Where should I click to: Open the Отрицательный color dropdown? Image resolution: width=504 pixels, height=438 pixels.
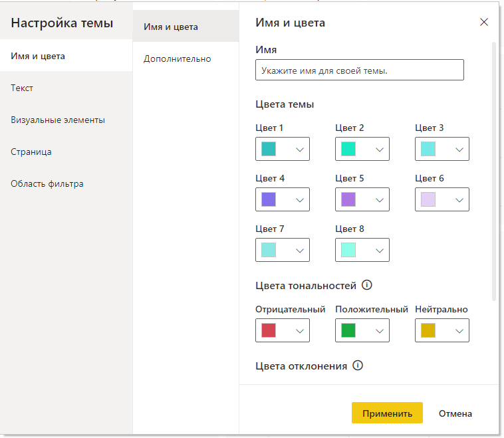[x=282, y=330]
